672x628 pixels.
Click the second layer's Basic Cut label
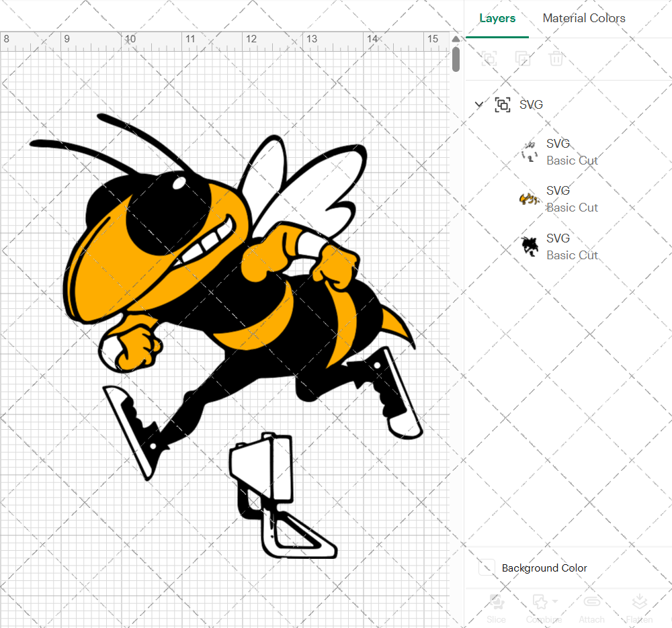[572, 208]
